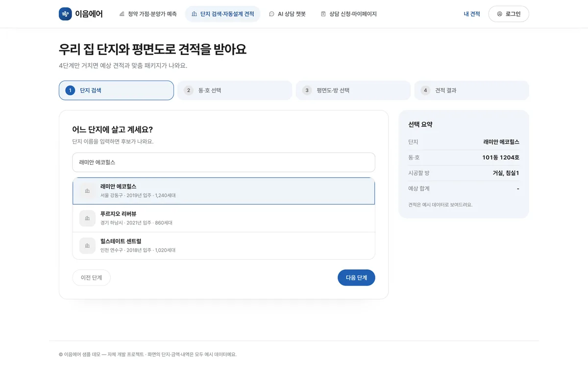588x368 pixels.
Task: Click the 시공할 방 label
Action: point(419,173)
